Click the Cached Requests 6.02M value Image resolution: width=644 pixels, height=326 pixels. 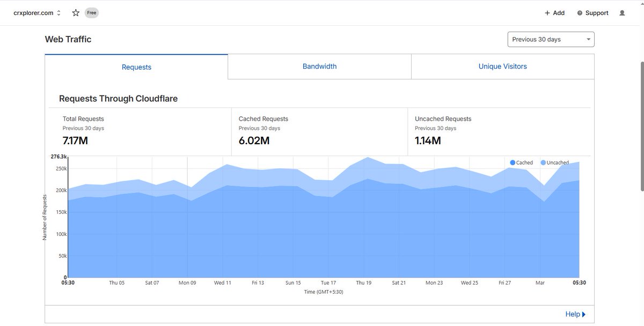click(254, 141)
